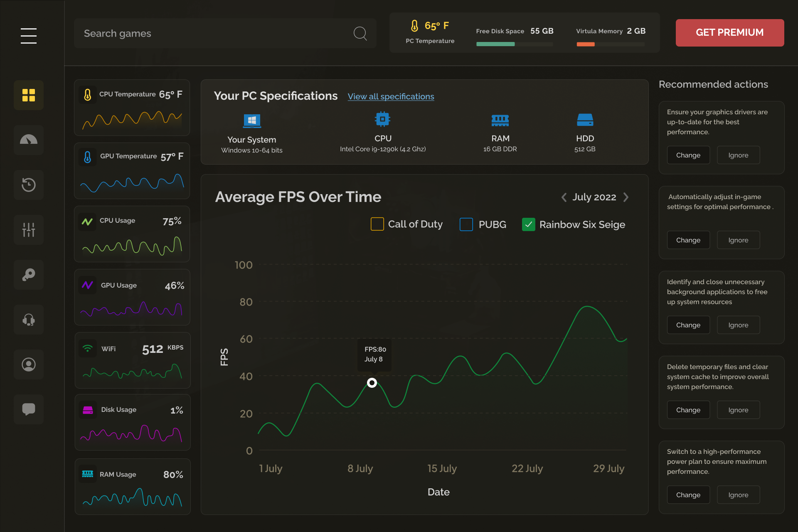Open the dashboard grid view in sidebar
The height and width of the screenshot is (532, 798).
click(28, 95)
